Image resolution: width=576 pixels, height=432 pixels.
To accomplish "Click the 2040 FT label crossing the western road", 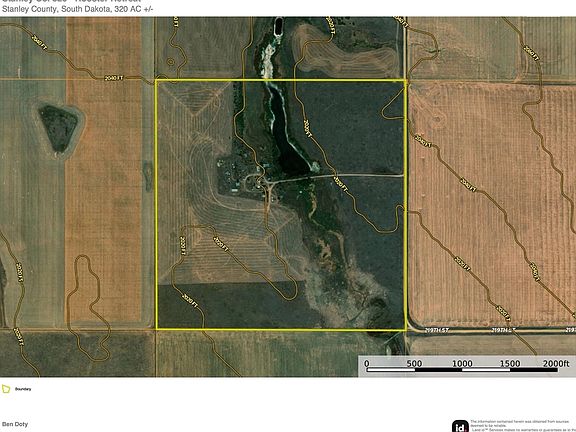I will (113, 78).
